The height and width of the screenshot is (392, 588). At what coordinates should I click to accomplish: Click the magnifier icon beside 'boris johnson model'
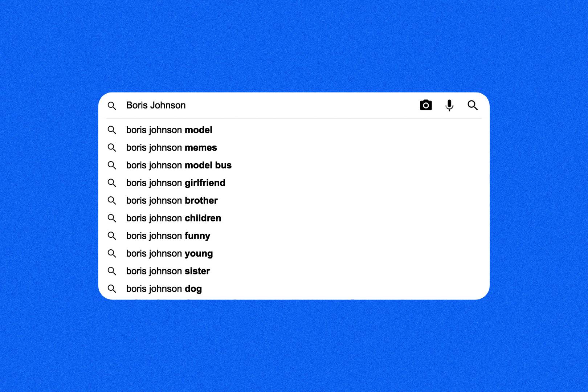[112, 130]
